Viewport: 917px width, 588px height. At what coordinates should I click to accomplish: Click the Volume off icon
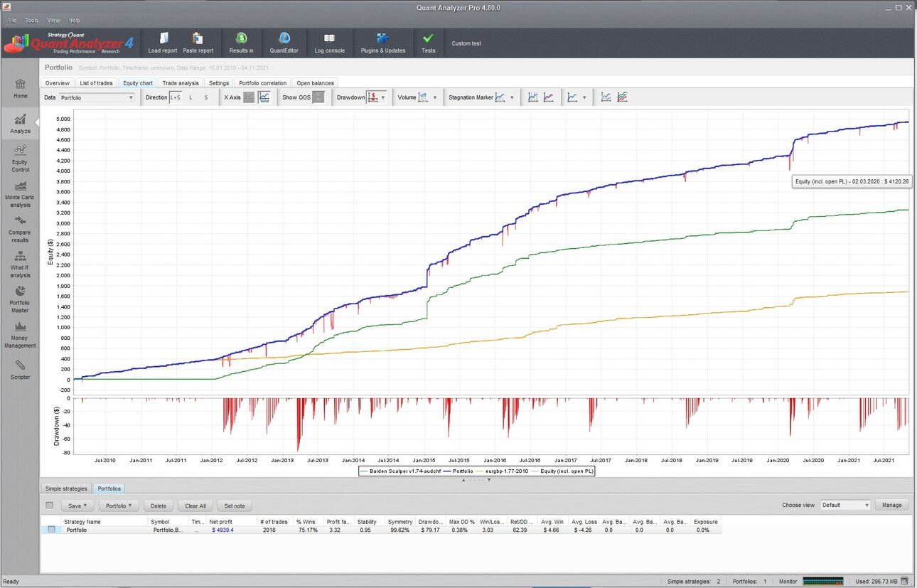click(423, 97)
